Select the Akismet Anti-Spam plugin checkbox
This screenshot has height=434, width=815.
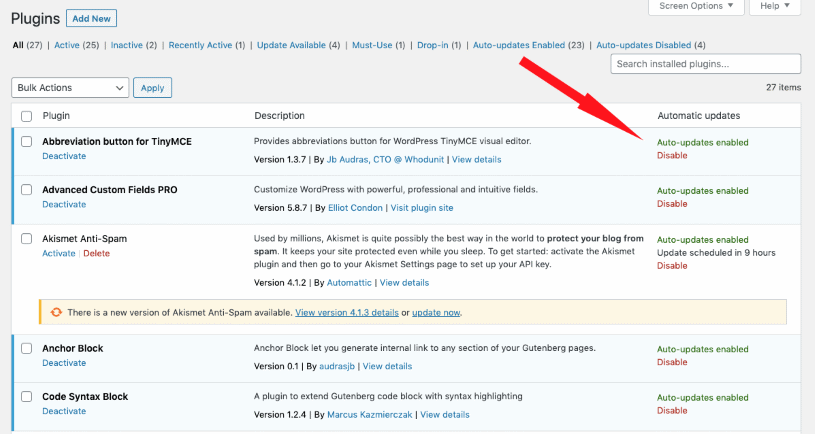point(27,239)
